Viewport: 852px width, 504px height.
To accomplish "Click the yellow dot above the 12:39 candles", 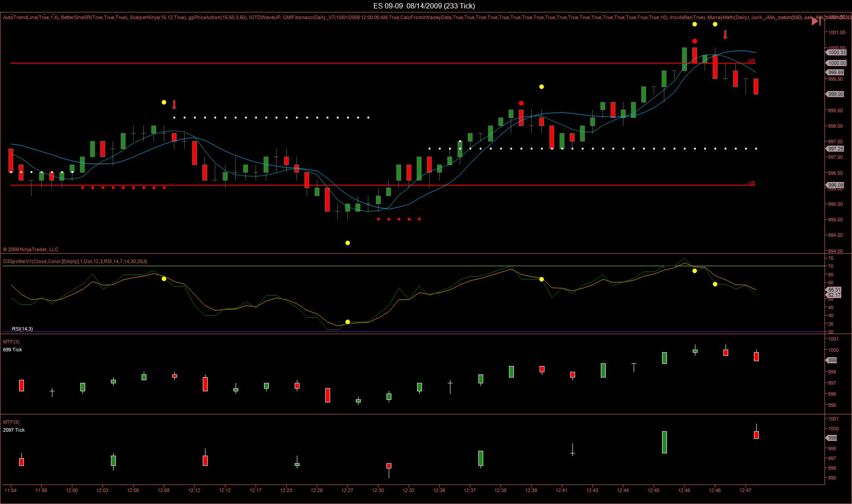I will 541,87.
